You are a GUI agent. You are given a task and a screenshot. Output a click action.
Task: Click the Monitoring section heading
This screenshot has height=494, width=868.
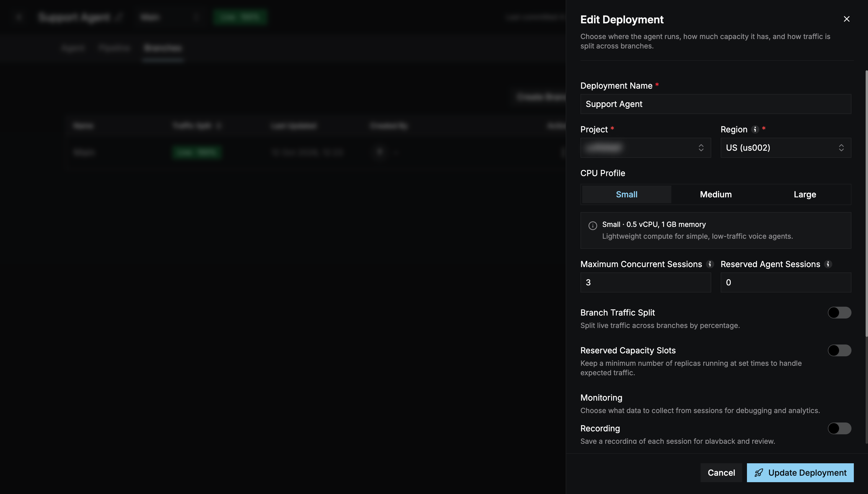[601, 398]
